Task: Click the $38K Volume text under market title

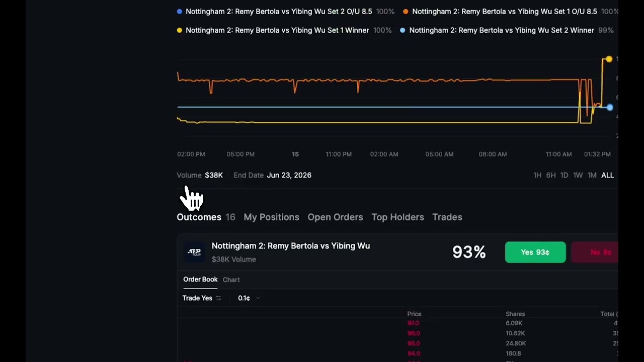Action: (x=233, y=259)
